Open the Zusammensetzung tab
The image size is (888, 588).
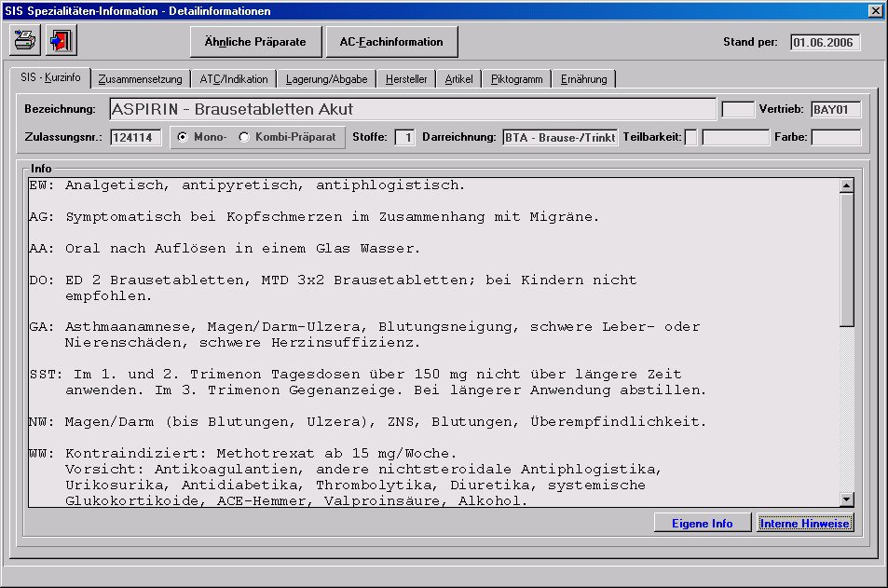click(x=141, y=80)
